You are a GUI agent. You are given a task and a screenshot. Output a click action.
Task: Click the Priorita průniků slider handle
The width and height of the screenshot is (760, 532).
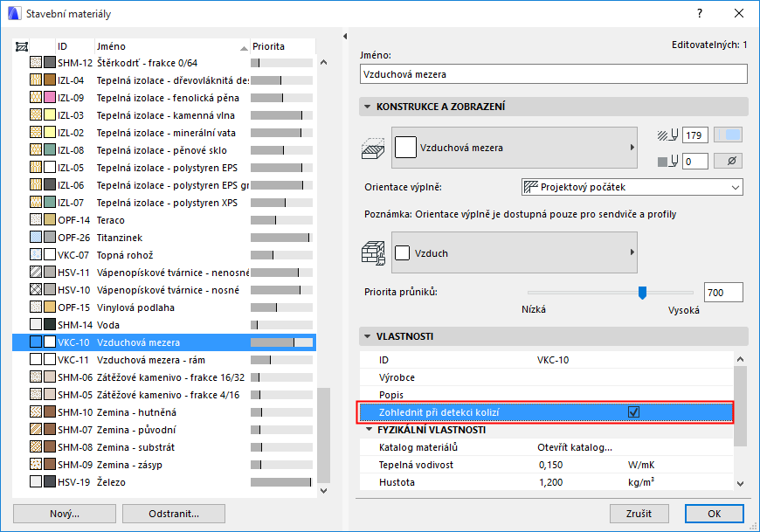pyautogui.click(x=642, y=293)
